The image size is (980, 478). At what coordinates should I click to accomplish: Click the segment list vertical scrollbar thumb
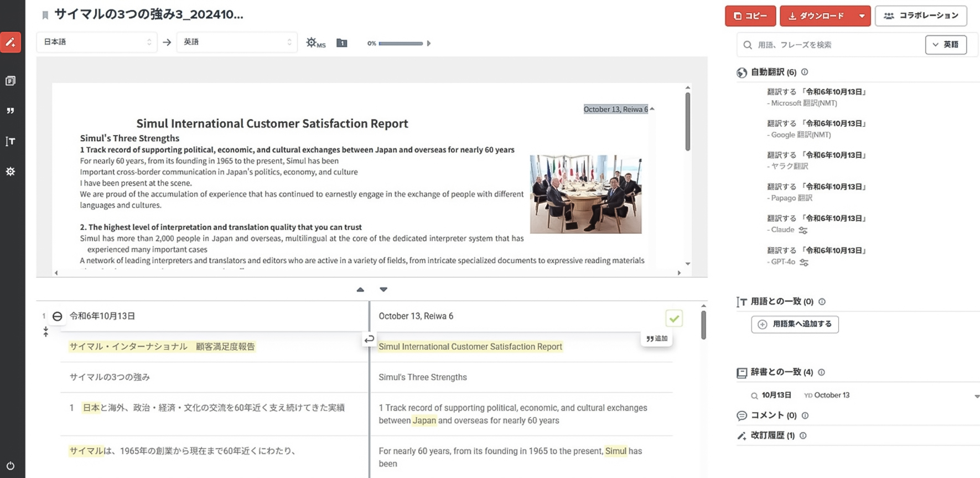click(703, 325)
